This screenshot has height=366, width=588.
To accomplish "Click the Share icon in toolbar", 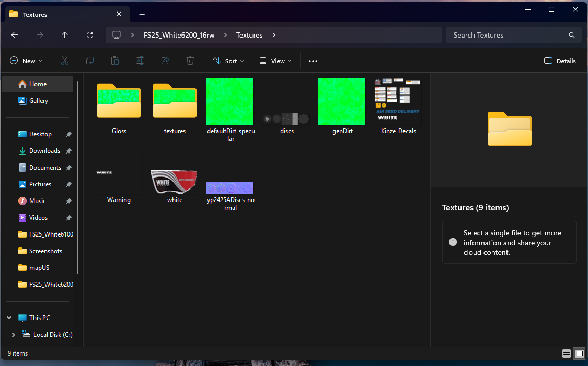I will pyautogui.click(x=165, y=61).
